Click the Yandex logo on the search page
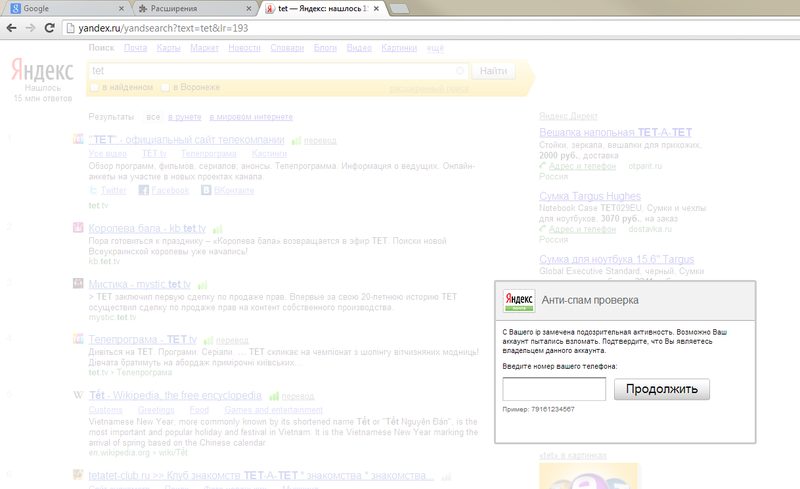Image resolution: width=800 pixels, height=489 pixels. [x=42, y=70]
